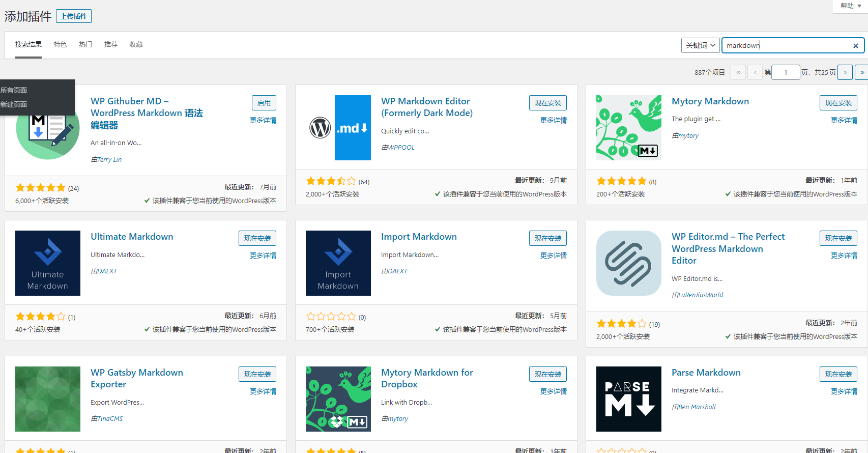
Task: Go to last page arrow
Action: 862,72
